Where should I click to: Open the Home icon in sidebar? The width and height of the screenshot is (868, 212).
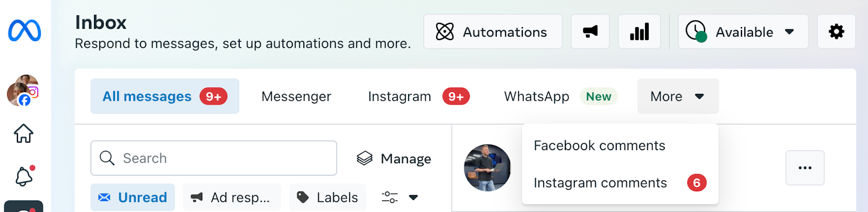point(23,133)
